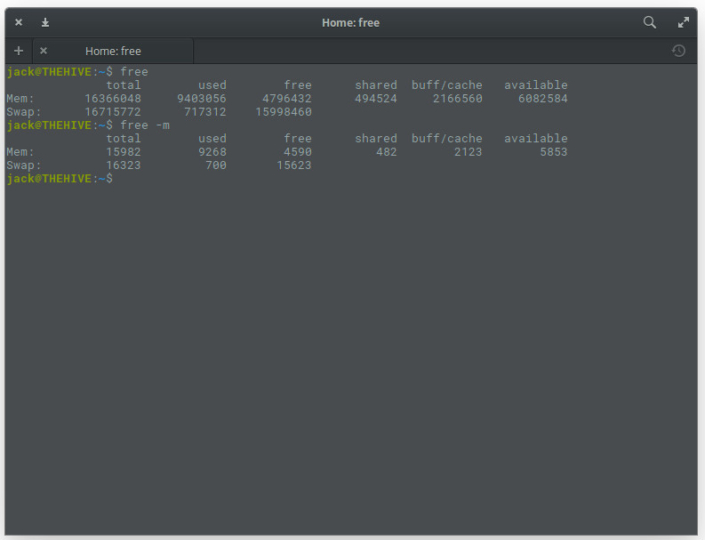Click the Mem total value 16366048
This screenshot has height=540, width=705.
click(x=113, y=99)
